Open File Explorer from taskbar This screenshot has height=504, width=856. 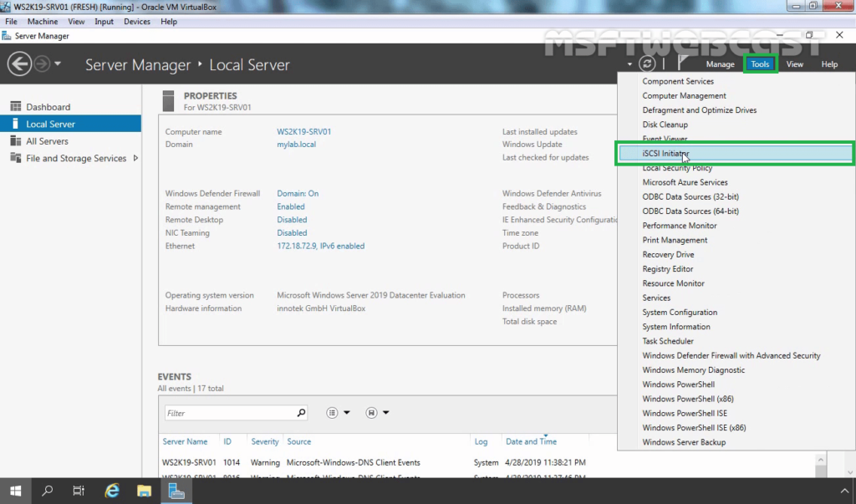(x=144, y=491)
